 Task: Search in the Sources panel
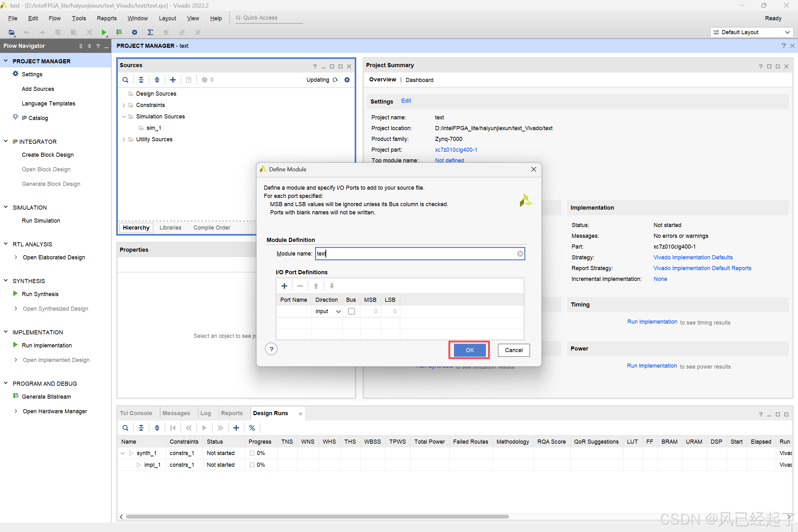tap(125, 80)
